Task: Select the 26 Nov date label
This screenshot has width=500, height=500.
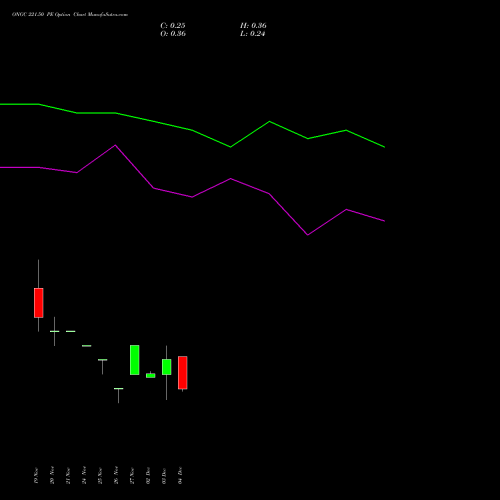Action: point(116,475)
